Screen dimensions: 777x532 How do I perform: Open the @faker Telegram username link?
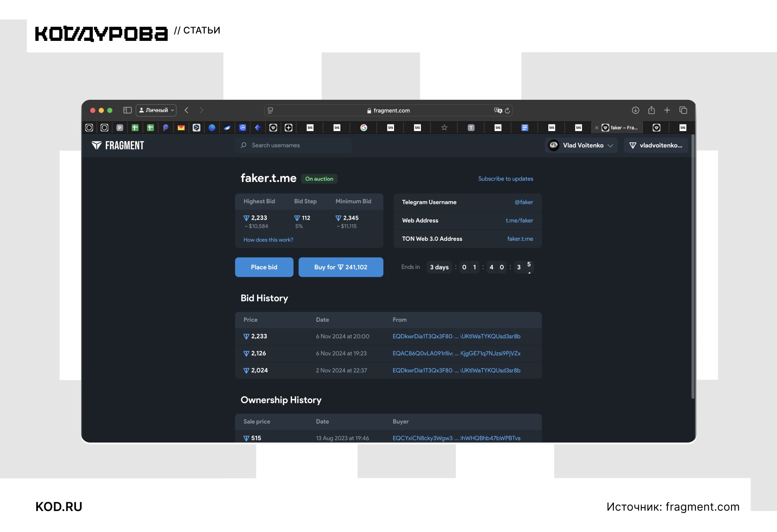point(524,202)
